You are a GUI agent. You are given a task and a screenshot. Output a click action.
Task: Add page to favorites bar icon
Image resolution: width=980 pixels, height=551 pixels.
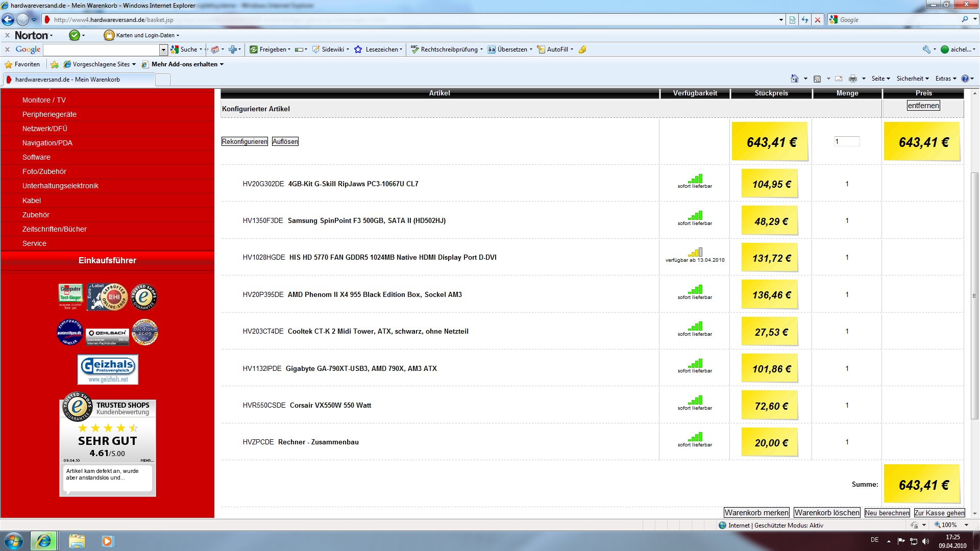pyautogui.click(x=55, y=64)
